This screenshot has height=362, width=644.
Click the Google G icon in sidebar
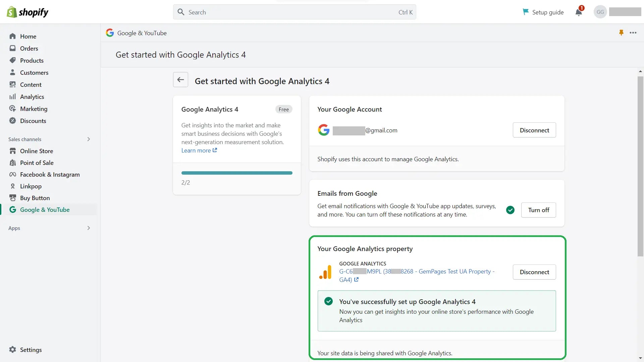point(13,209)
